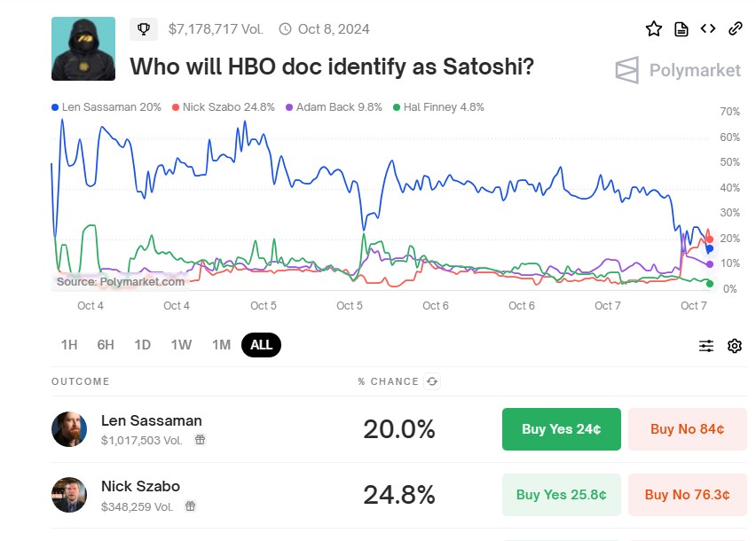This screenshot has width=756, height=541.
Task: Open chart settings gear icon
Action: (735, 346)
